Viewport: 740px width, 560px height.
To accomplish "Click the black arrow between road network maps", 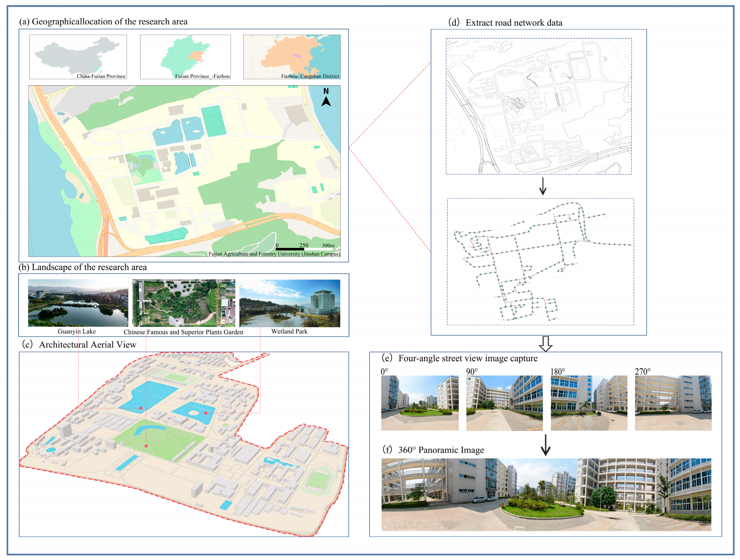I will pyautogui.click(x=543, y=186).
